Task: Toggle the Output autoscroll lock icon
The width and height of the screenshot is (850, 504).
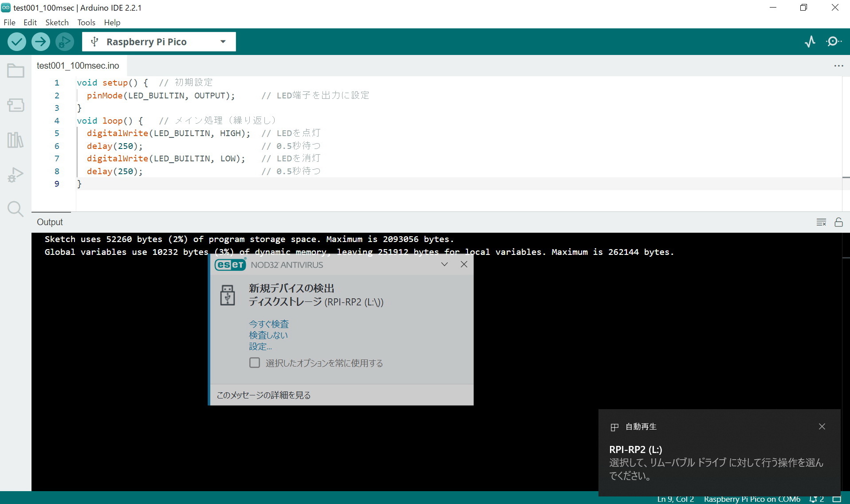Action: point(838,222)
